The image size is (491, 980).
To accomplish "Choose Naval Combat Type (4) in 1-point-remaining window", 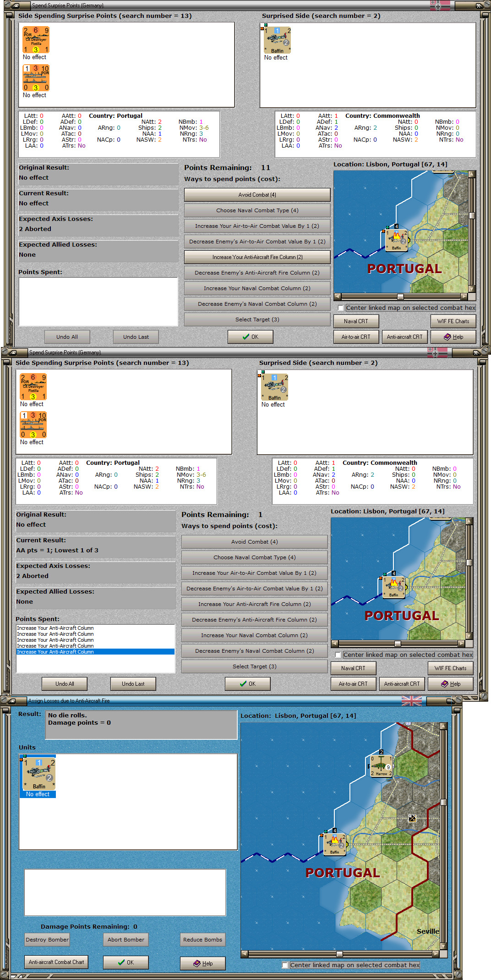I will click(x=254, y=557).
